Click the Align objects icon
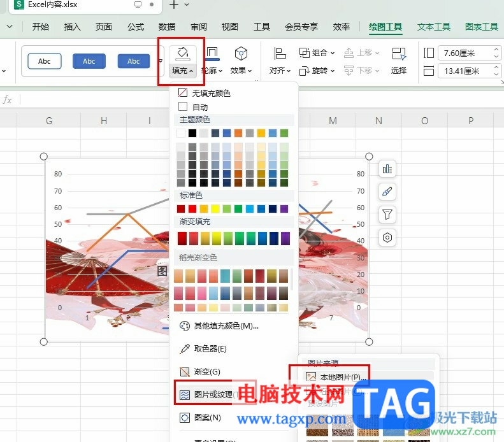 (x=280, y=53)
